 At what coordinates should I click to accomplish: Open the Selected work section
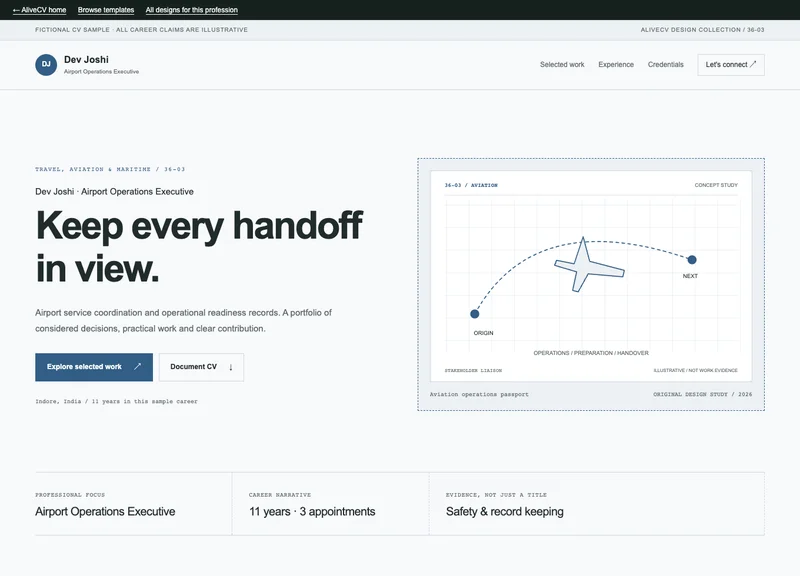[x=562, y=64]
